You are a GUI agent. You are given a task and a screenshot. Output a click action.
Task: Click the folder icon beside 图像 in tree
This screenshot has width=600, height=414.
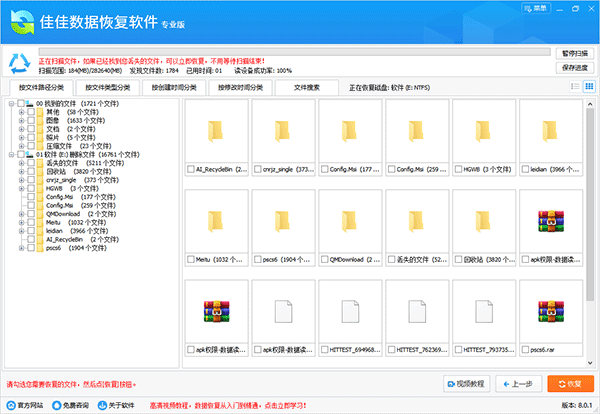(x=40, y=121)
